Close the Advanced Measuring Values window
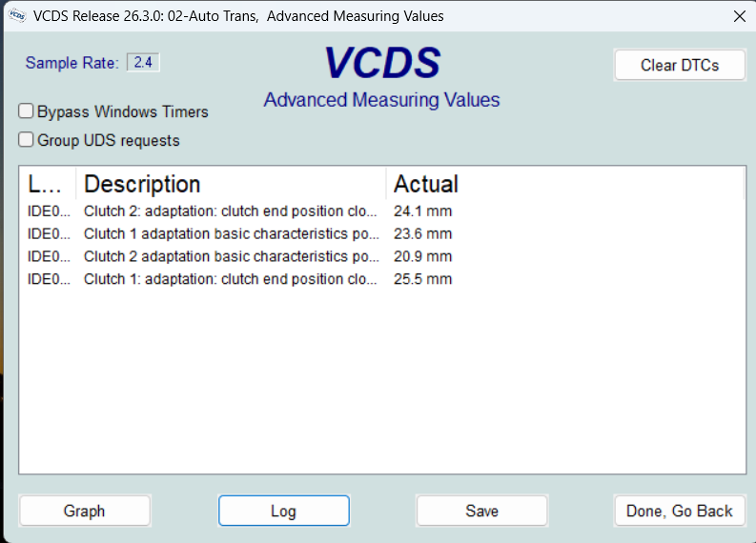This screenshot has height=543, width=756. (739, 16)
